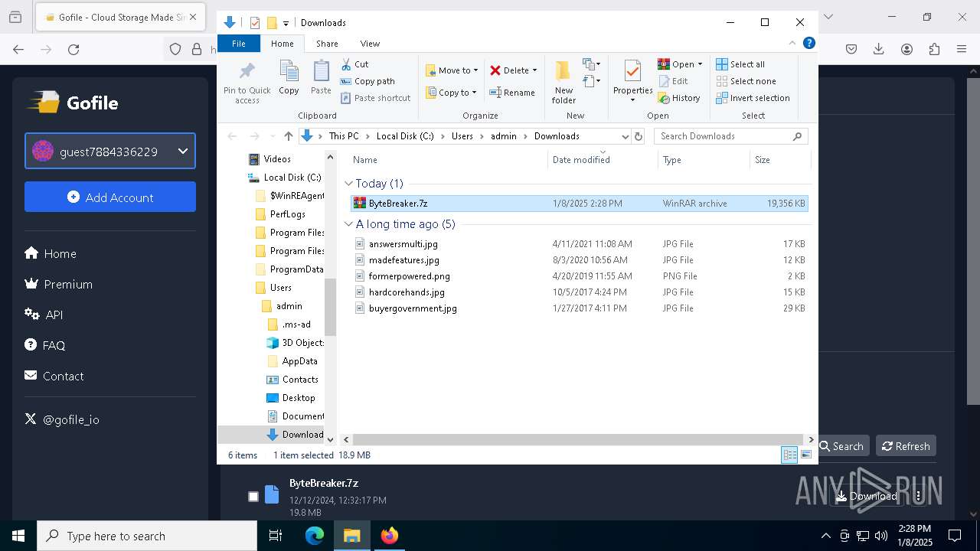Click Pin to Quick access icon
This screenshot has width=980, height=551.
(247, 72)
